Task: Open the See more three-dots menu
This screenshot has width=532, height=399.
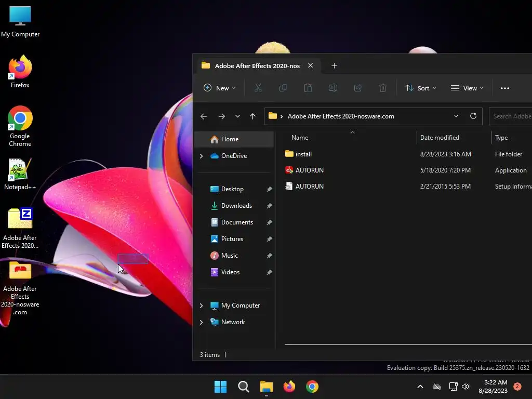Action: 505,88
